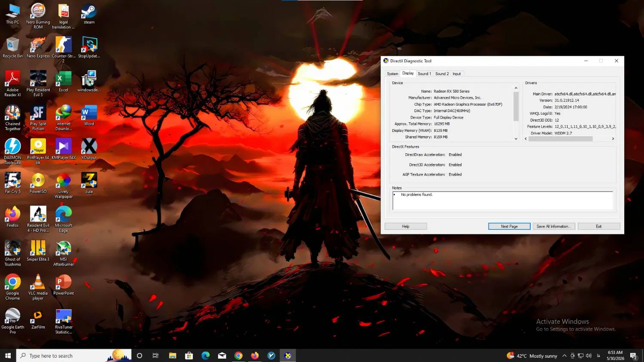This screenshot has height=362, width=644.
Task: Click the Drivers horizontal scrollbar thumb
Action: pos(560,139)
